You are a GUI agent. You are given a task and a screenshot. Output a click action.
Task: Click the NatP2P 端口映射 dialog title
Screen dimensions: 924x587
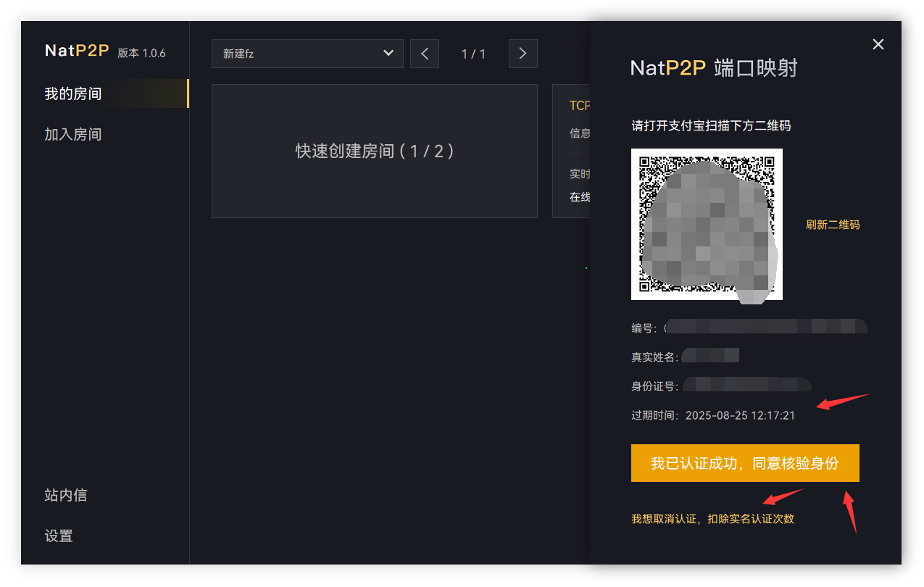tap(714, 67)
